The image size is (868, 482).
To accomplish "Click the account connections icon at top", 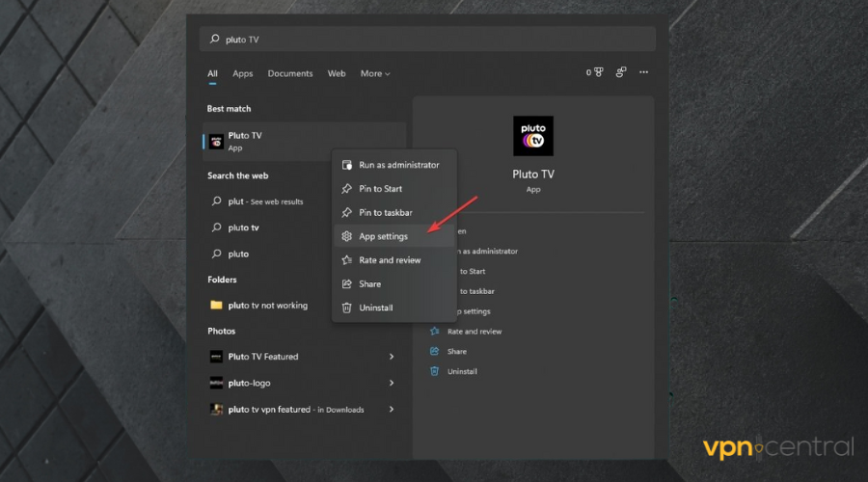I will [x=621, y=72].
